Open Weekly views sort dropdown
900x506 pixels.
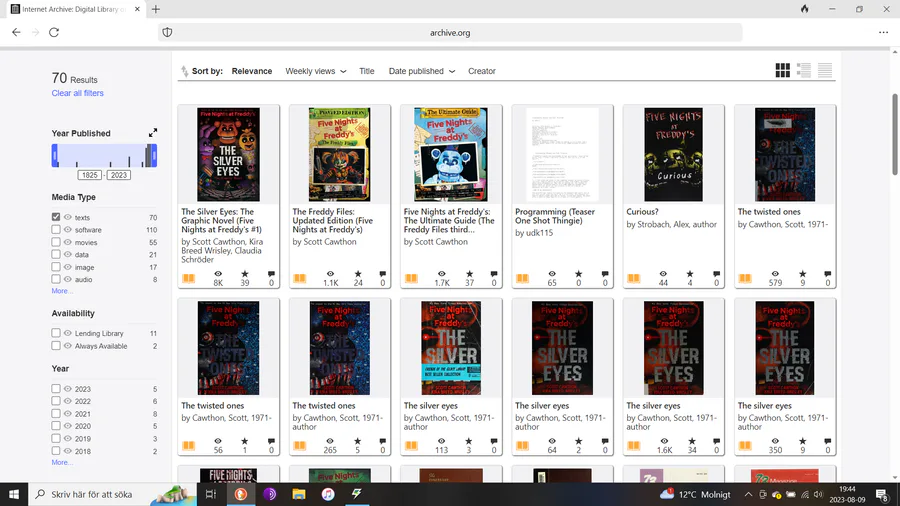316,71
